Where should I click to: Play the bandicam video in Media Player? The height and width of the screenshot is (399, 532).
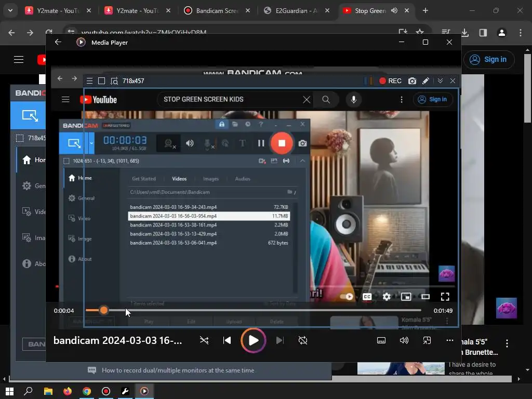253,340
